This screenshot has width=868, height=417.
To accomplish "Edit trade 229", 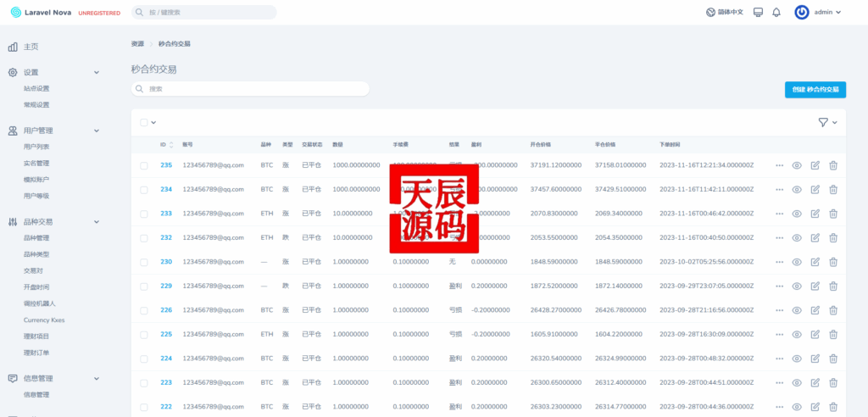I will (x=815, y=286).
